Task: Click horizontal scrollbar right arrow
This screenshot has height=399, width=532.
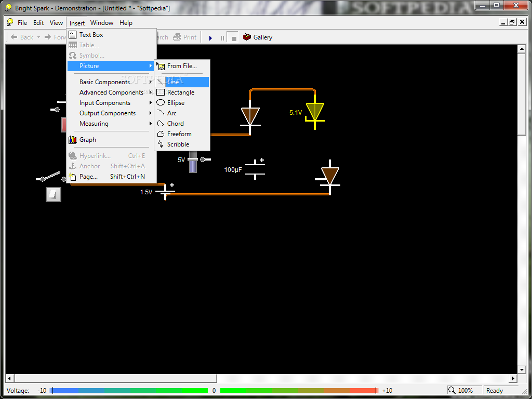Action: [x=513, y=378]
